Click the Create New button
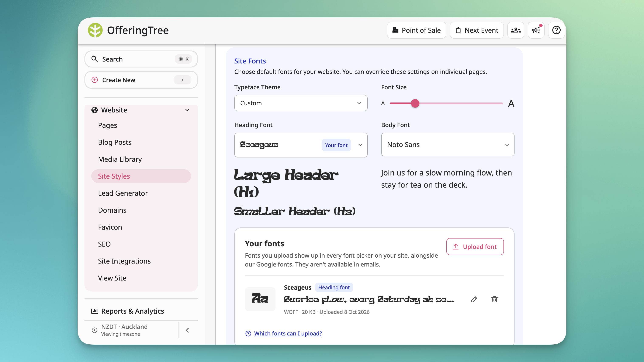This screenshot has width=644, height=362. click(141, 80)
